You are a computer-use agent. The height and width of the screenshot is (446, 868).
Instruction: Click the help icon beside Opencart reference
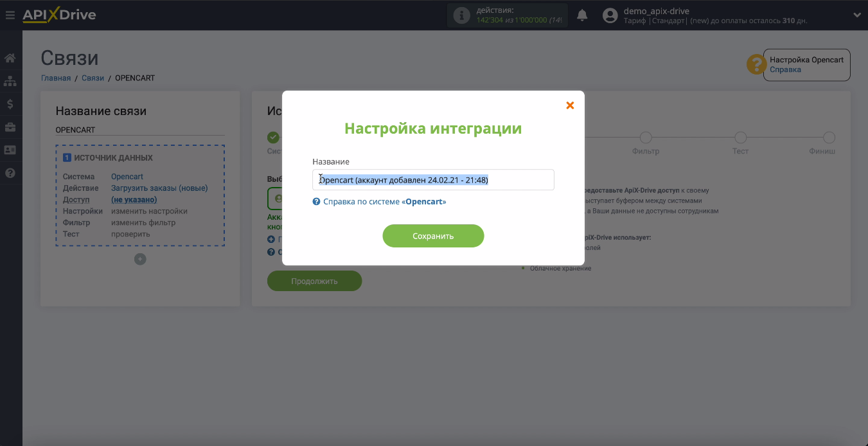pos(316,202)
